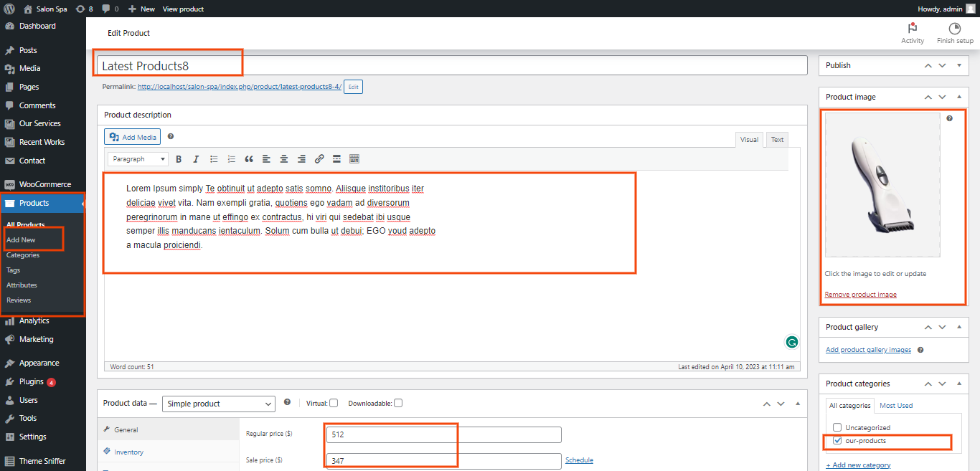Open the Paragraph format dropdown

pos(138,159)
